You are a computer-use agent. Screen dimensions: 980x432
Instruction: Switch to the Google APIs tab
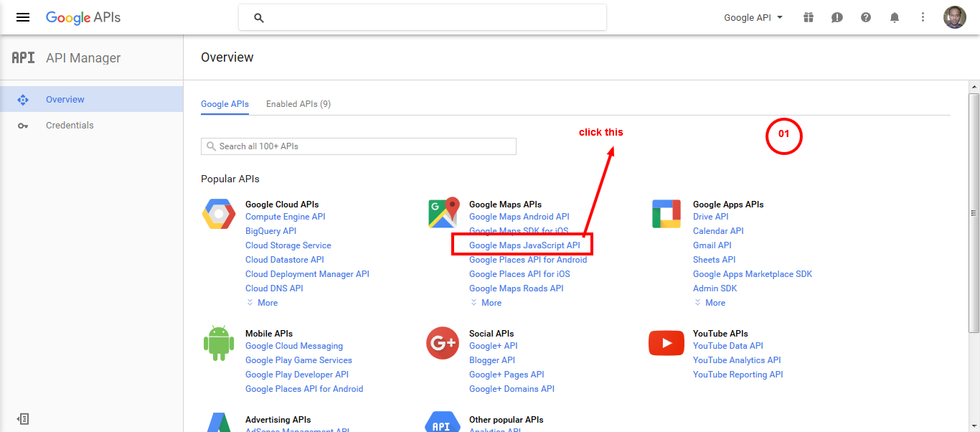[x=225, y=104]
